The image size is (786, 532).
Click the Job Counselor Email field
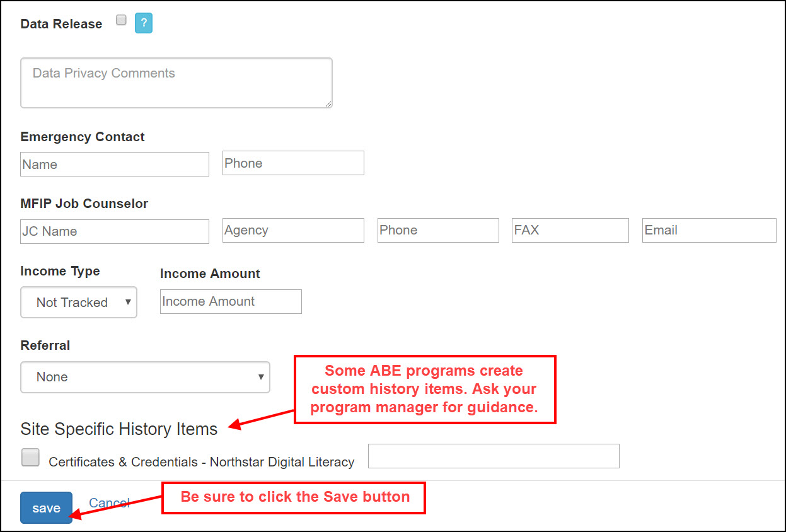coord(709,231)
